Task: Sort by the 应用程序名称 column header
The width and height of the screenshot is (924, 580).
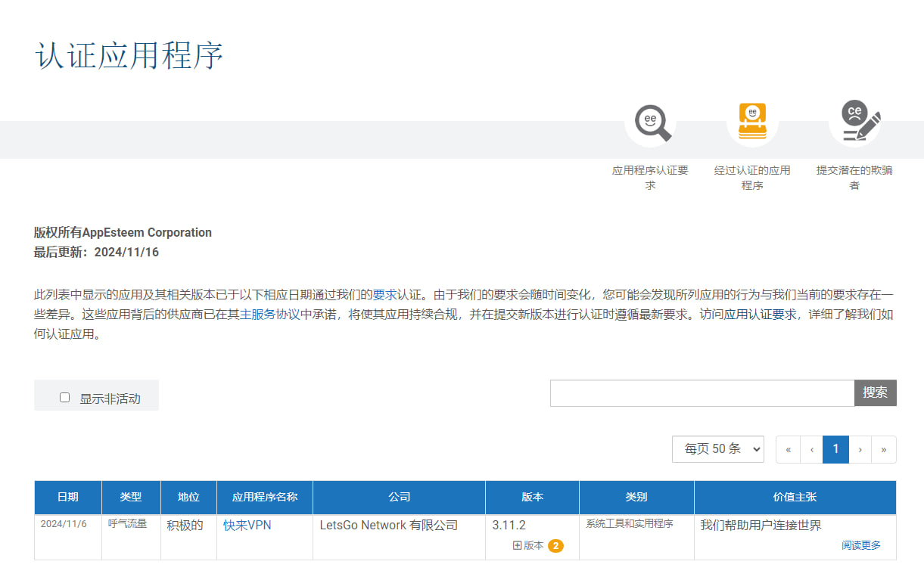Action: coord(265,498)
